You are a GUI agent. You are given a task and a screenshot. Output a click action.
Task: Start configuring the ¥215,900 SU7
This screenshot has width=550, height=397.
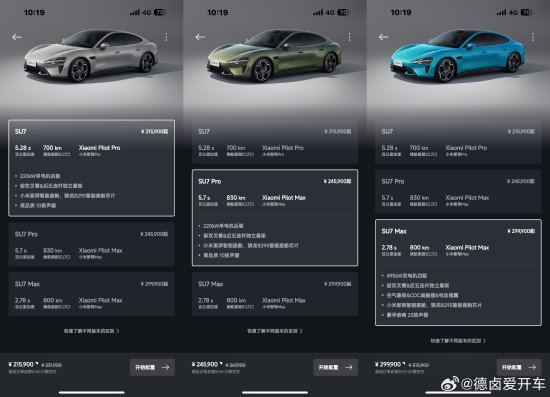pos(152,367)
